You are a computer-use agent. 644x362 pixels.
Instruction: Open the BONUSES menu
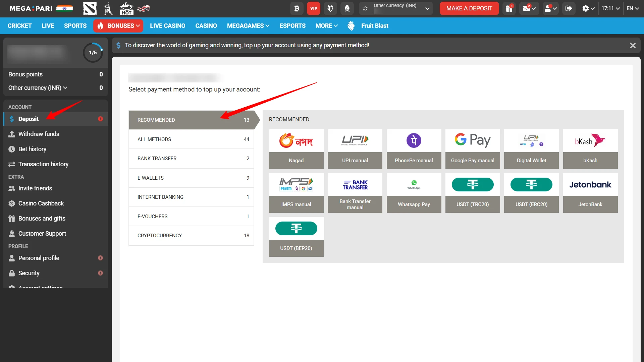click(x=118, y=25)
